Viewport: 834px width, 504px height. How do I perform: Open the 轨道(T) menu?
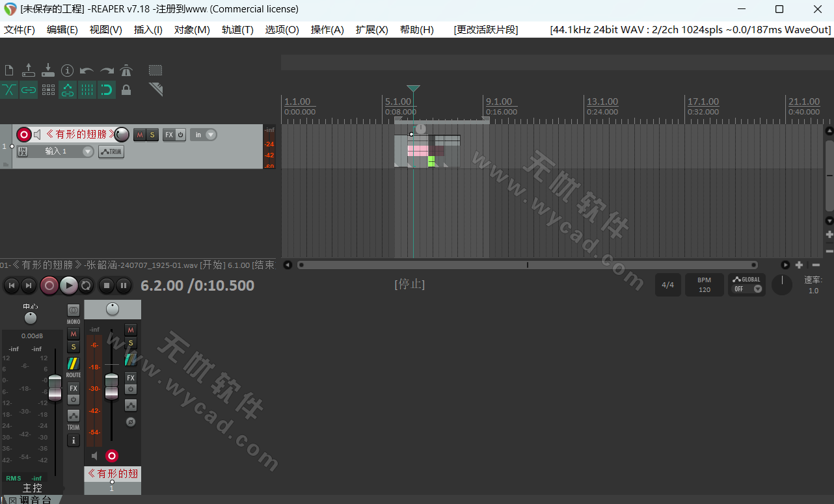point(237,30)
